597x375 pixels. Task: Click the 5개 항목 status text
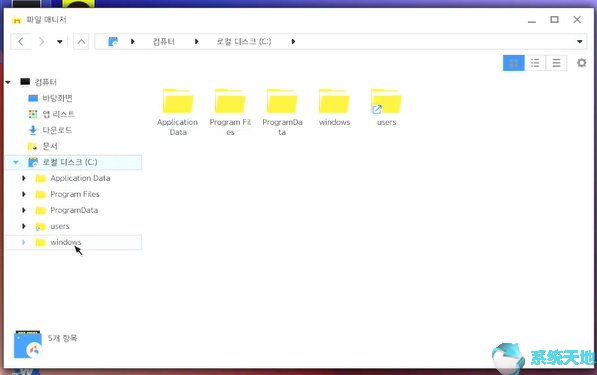[62, 338]
